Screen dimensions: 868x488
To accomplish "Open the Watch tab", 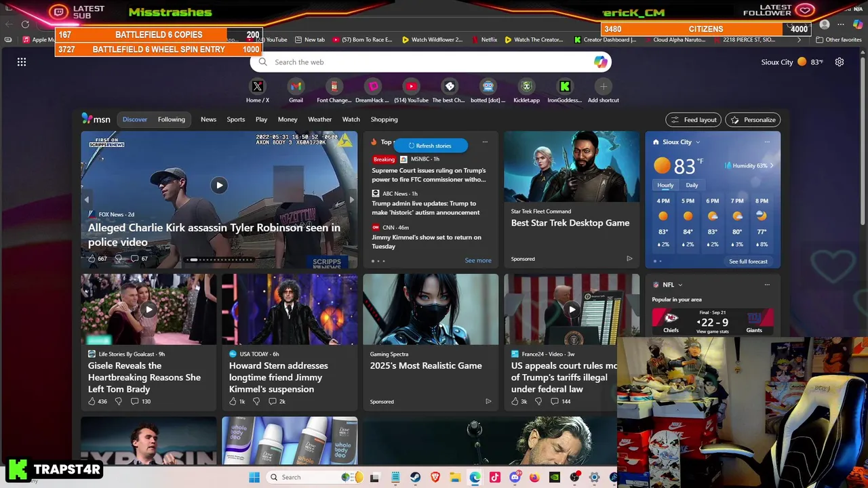I will pos(351,119).
